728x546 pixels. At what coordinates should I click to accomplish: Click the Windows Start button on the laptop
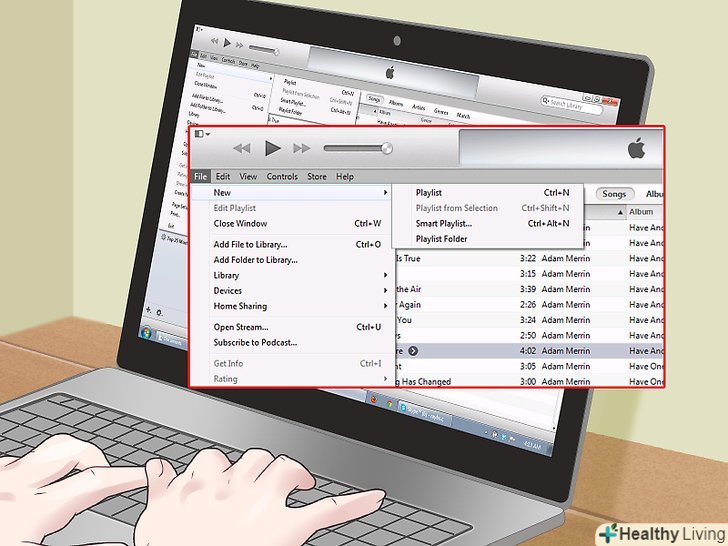click(146, 332)
